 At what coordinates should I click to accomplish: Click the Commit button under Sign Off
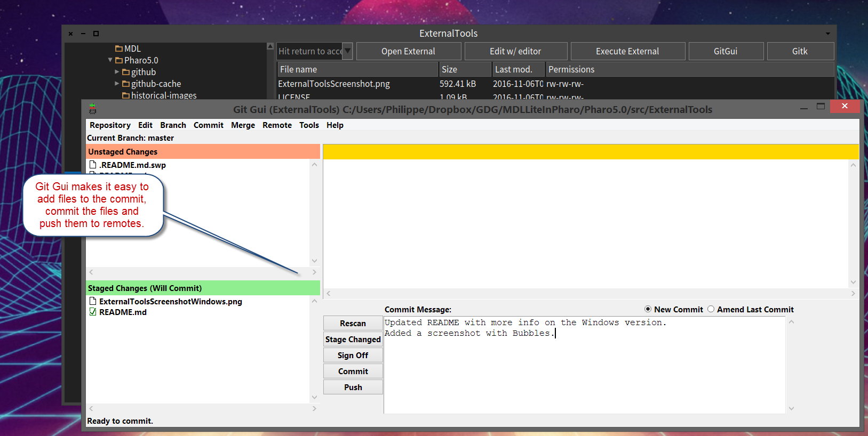(x=353, y=371)
